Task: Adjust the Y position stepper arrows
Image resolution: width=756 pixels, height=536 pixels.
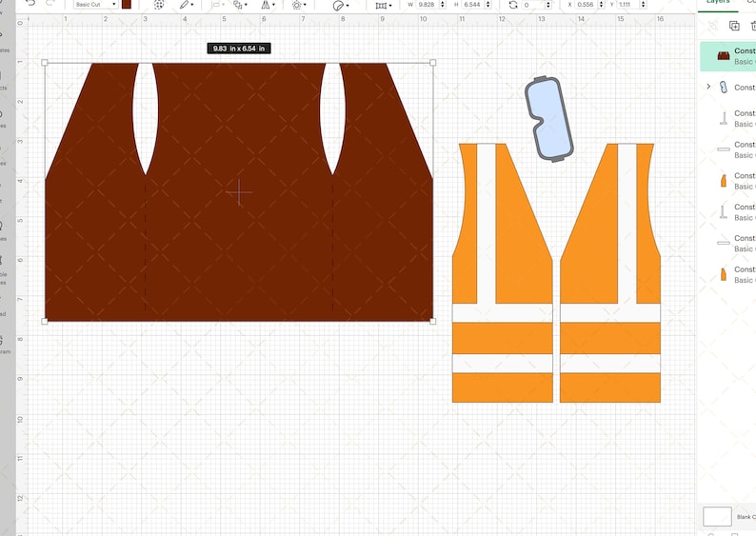Action: (644, 5)
